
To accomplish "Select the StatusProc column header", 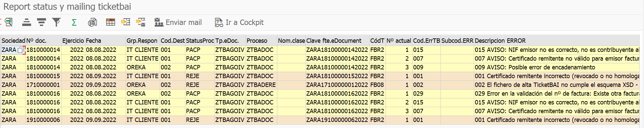I will click(x=200, y=41).
